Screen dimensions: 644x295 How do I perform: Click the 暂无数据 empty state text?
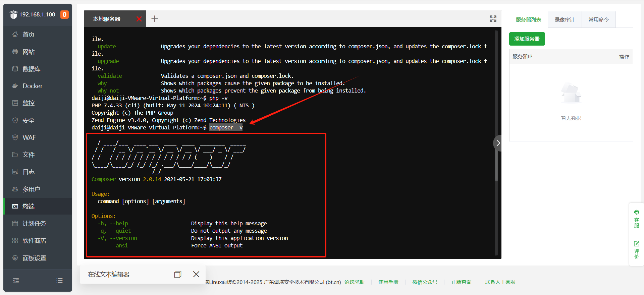571,118
